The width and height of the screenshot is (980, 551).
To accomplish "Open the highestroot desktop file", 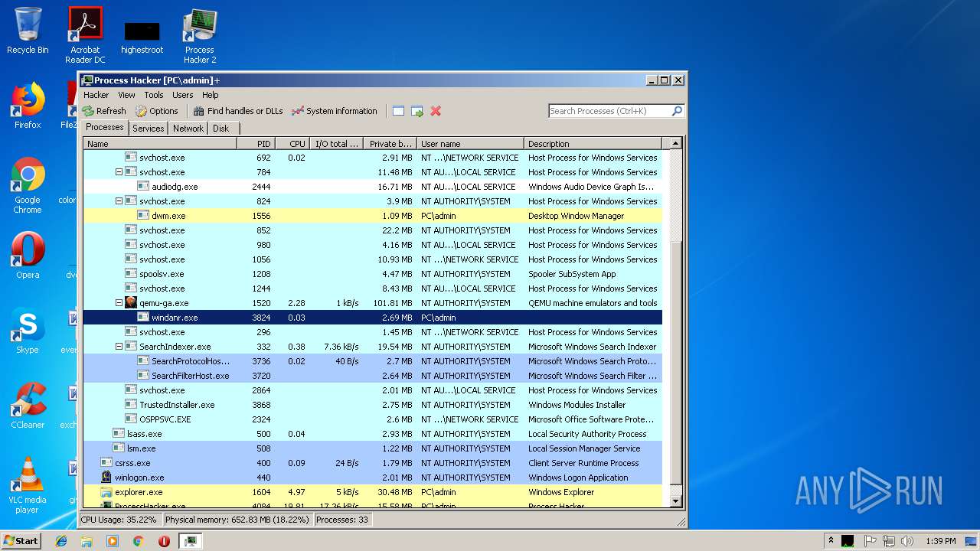I will point(142,37).
